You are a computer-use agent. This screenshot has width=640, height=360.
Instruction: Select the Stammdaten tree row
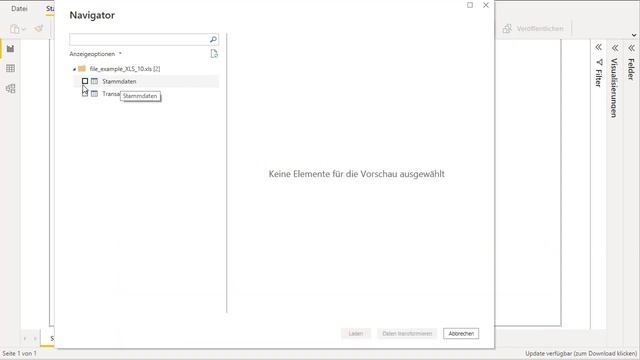tap(146, 81)
